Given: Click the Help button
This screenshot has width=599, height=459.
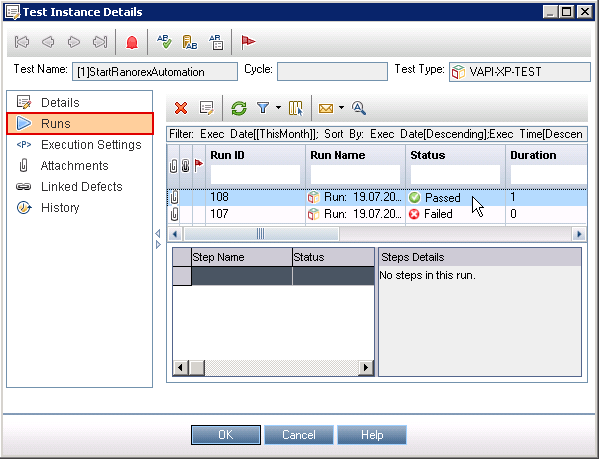Looking at the screenshot, I should [372, 435].
